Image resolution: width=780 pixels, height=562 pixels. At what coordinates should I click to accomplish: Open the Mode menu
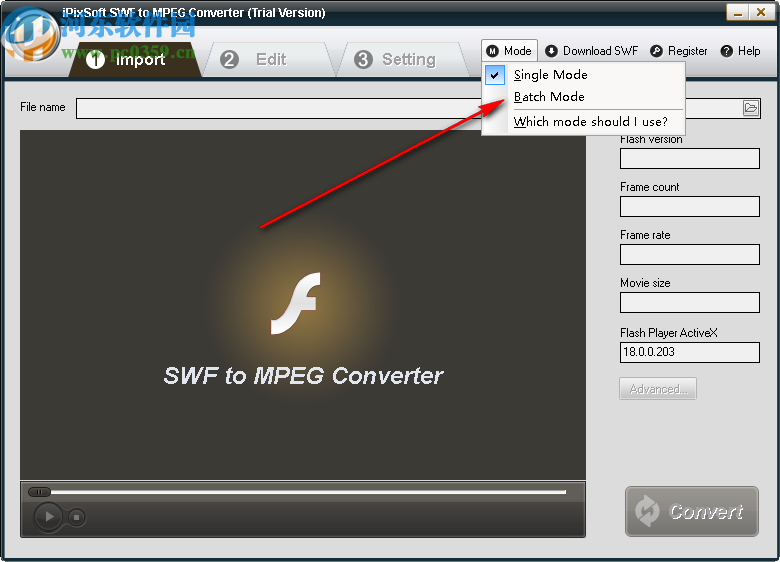click(x=509, y=51)
